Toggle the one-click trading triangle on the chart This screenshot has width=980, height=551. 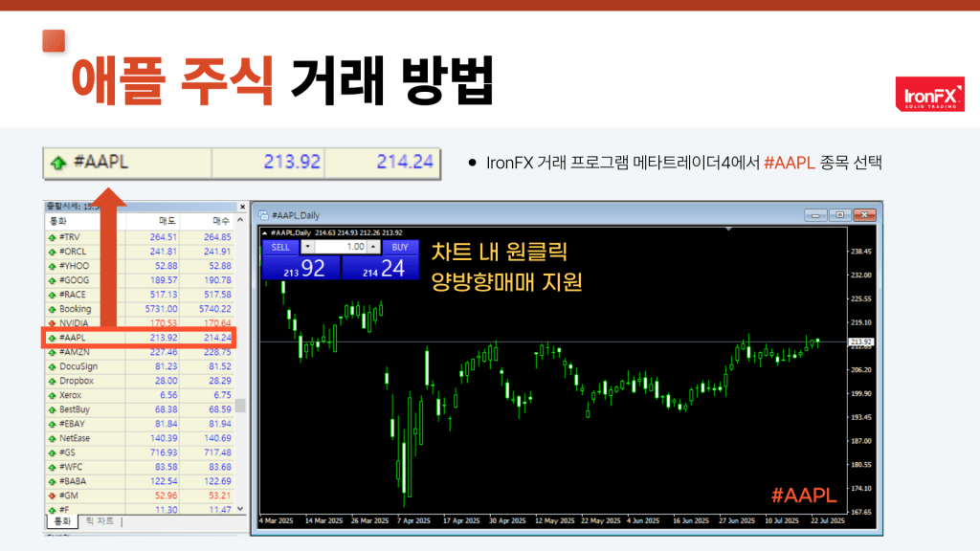(265, 233)
